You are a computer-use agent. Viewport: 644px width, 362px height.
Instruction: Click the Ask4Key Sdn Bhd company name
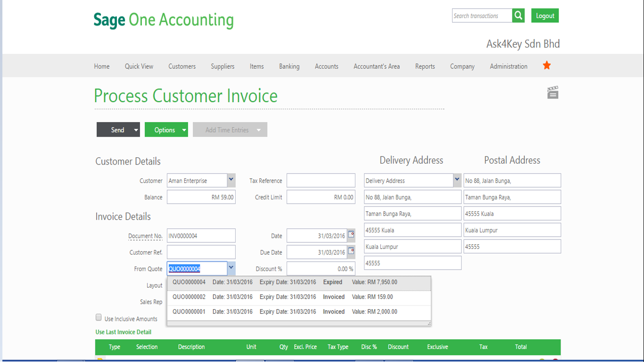coord(523,44)
